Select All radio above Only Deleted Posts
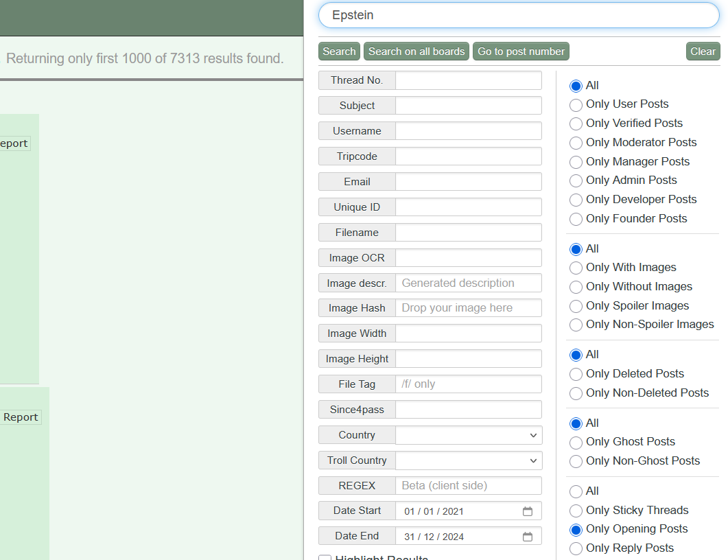The image size is (728, 560). pos(576,355)
